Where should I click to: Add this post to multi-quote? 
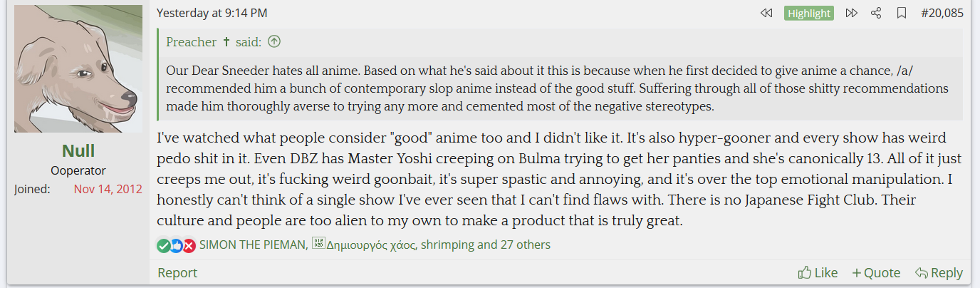pyautogui.click(x=876, y=273)
